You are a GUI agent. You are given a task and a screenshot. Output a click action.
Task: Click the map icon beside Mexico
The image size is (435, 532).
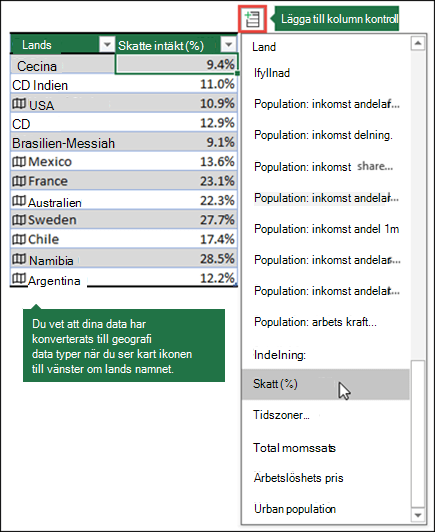tap(19, 162)
